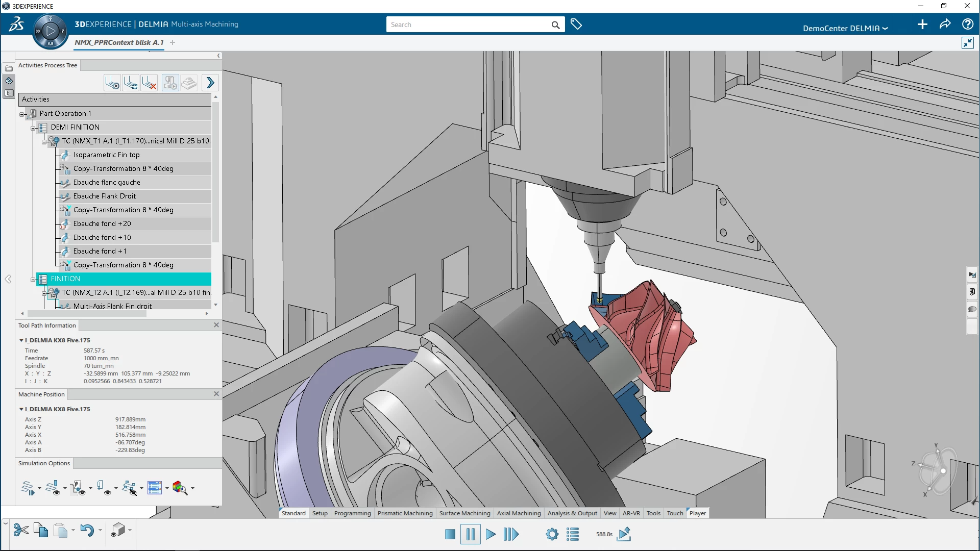This screenshot has height=551, width=980.
Task: Click the scissors cut icon
Action: click(x=21, y=530)
